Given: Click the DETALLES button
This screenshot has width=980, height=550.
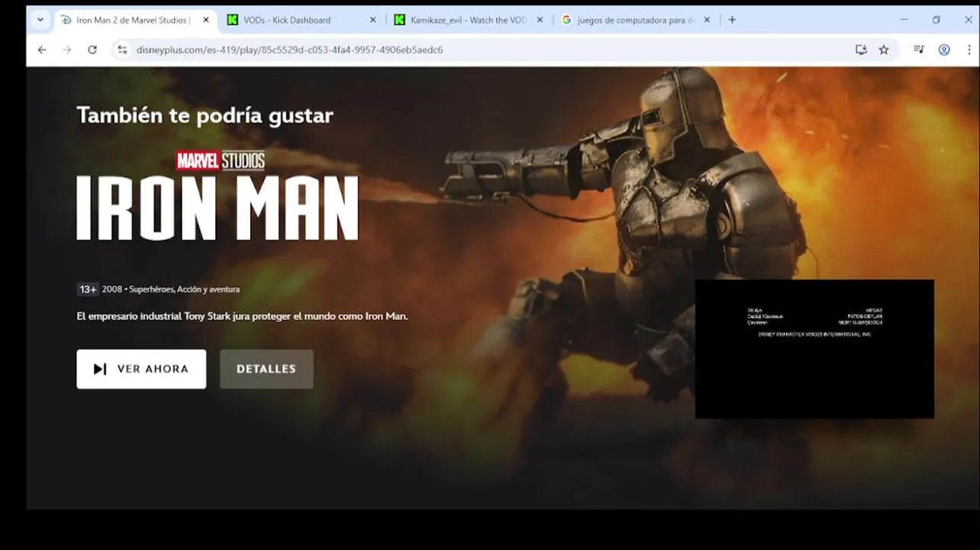Looking at the screenshot, I should point(266,369).
